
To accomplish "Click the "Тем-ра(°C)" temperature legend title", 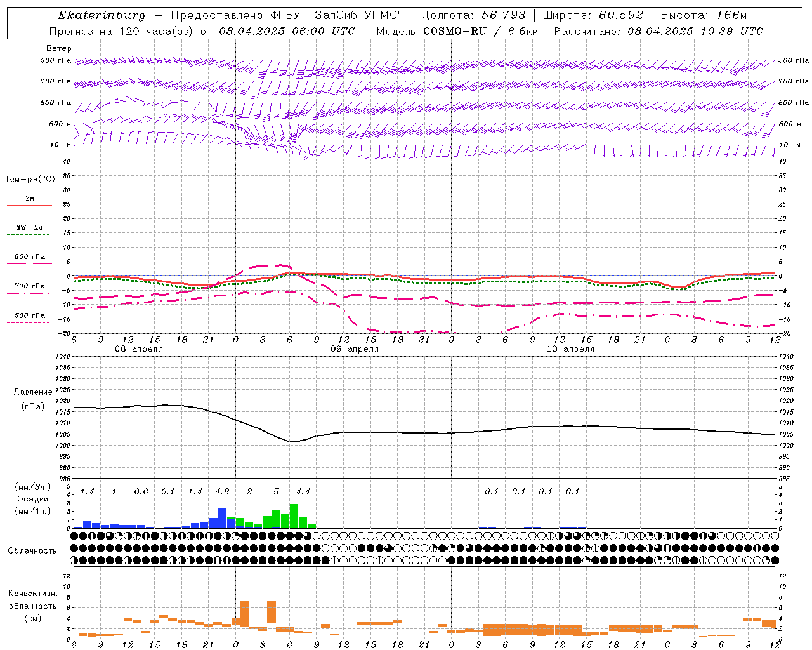I will 30,180.
